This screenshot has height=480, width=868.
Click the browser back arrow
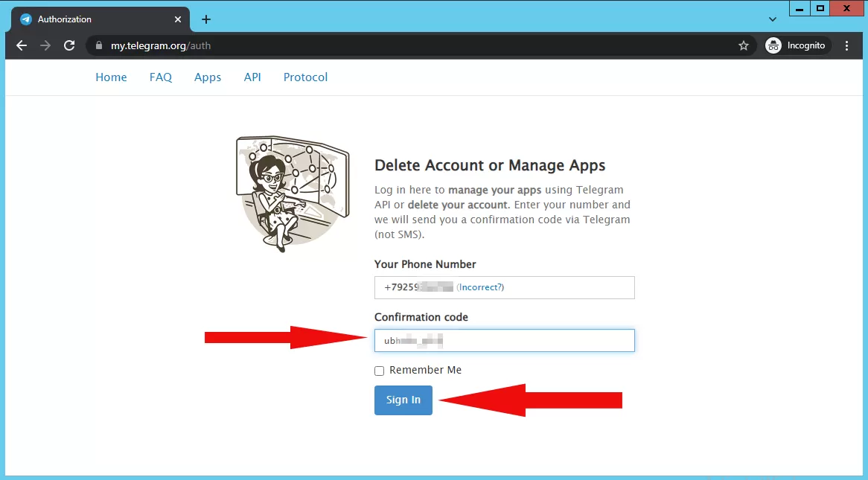pyautogui.click(x=22, y=45)
